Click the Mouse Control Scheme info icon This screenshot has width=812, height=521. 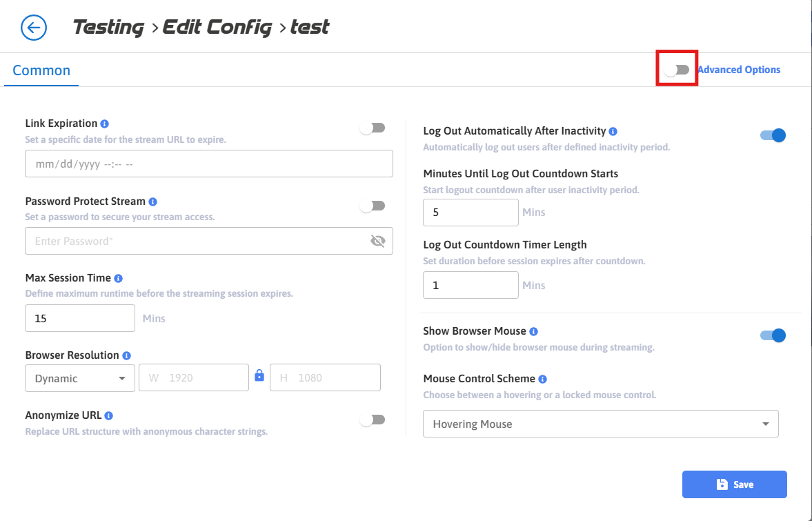(543, 379)
